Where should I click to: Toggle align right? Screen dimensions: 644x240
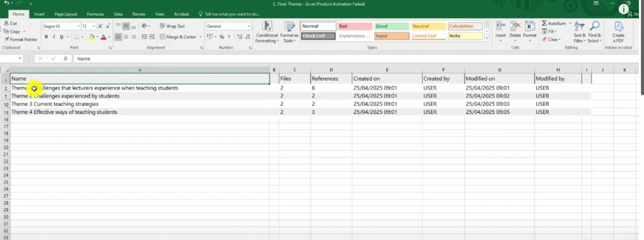134,37
